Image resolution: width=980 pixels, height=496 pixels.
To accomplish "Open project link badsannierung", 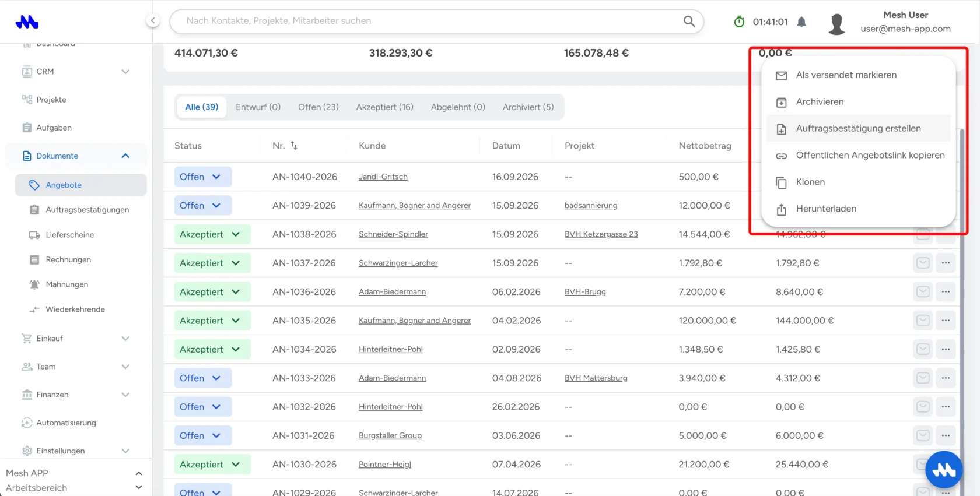I will (591, 206).
